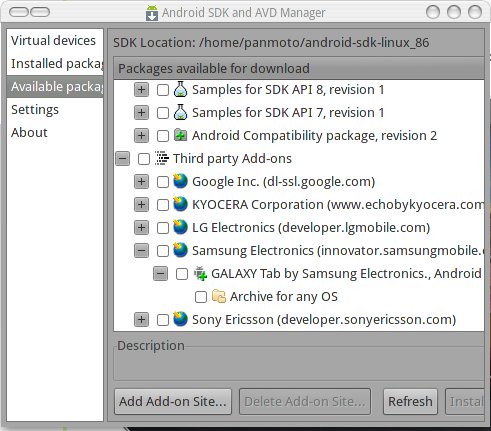Select the KYOCERA Corporation row text
Screen dimensions: 491x431
[x=338, y=204]
